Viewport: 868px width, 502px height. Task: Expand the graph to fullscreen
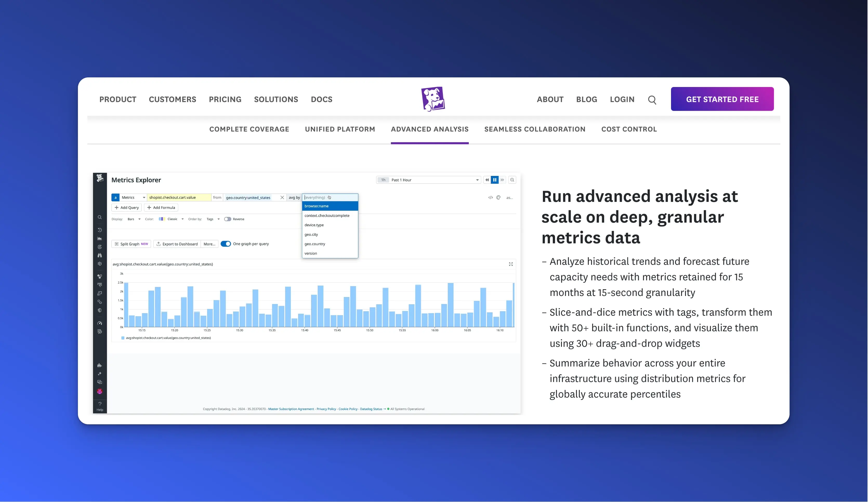point(511,264)
